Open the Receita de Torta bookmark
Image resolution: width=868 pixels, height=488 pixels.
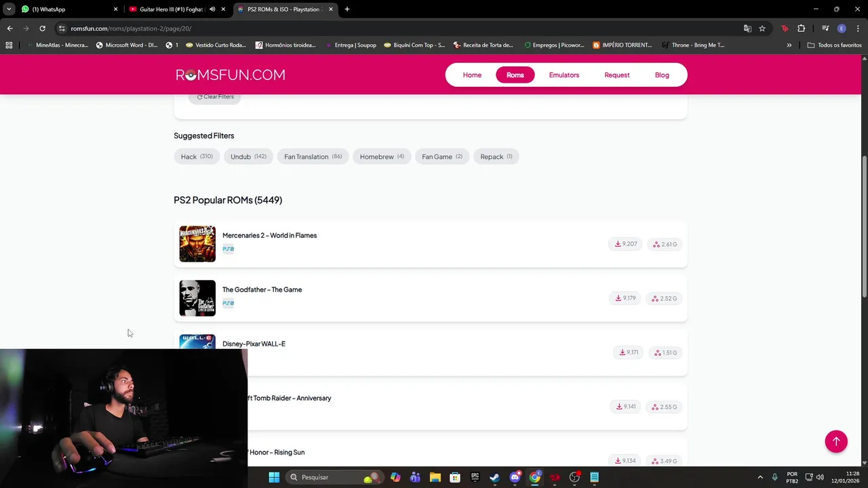coord(483,45)
